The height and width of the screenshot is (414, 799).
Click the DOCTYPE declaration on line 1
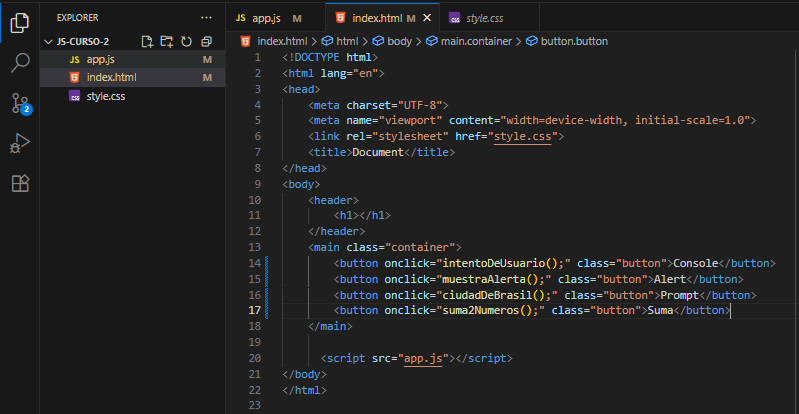coord(330,58)
